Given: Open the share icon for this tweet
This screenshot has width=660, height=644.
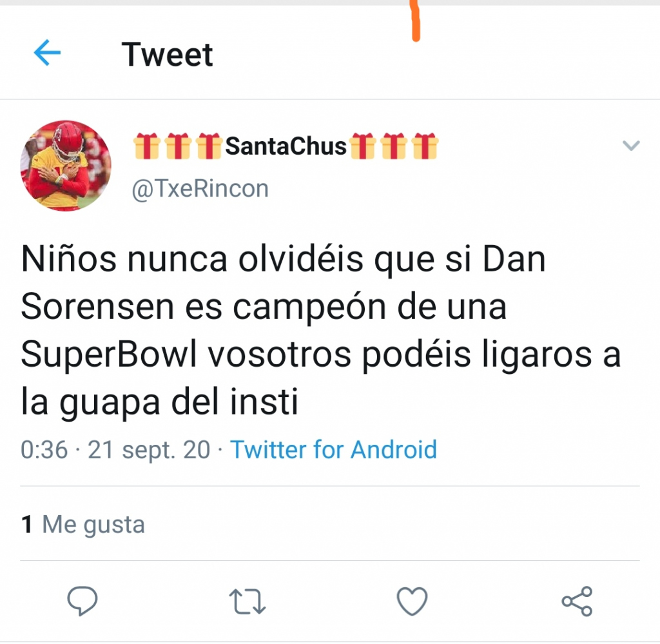Looking at the screenshot, I should click(577, 601).
